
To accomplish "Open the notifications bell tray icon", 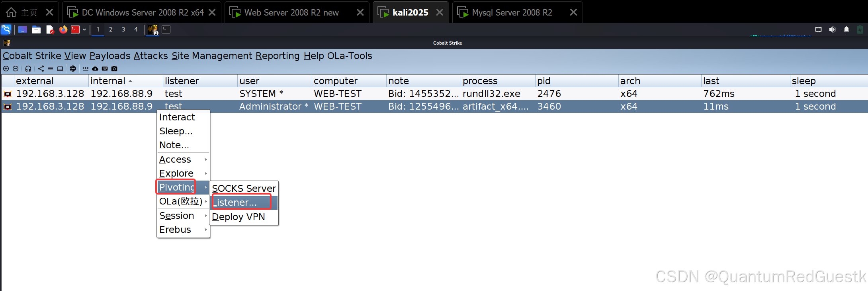I will tap(846, 29).
